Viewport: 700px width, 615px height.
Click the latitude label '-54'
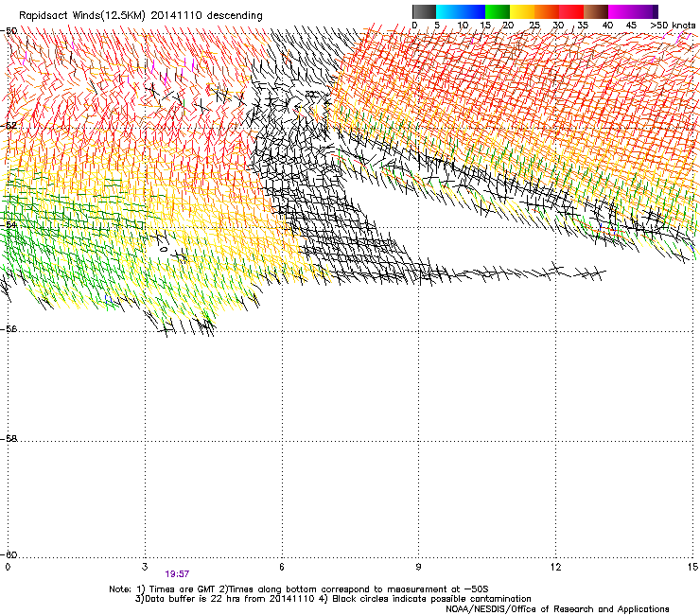click(9, 224)
